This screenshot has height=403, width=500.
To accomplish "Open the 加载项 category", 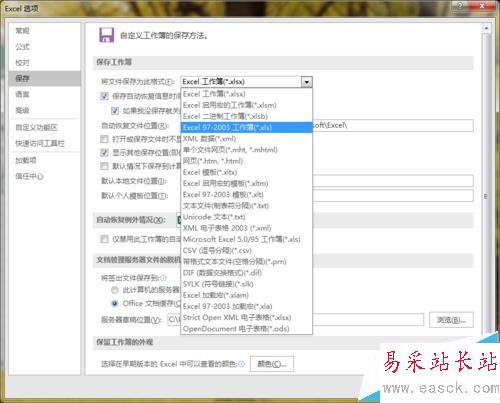I will click(x=26, y=160).
